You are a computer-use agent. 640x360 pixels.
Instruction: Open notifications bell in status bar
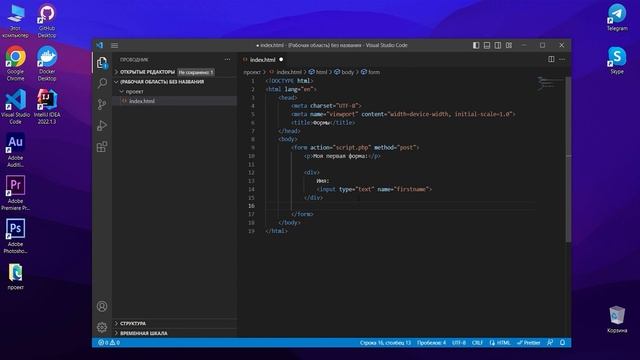coord(562,343)
